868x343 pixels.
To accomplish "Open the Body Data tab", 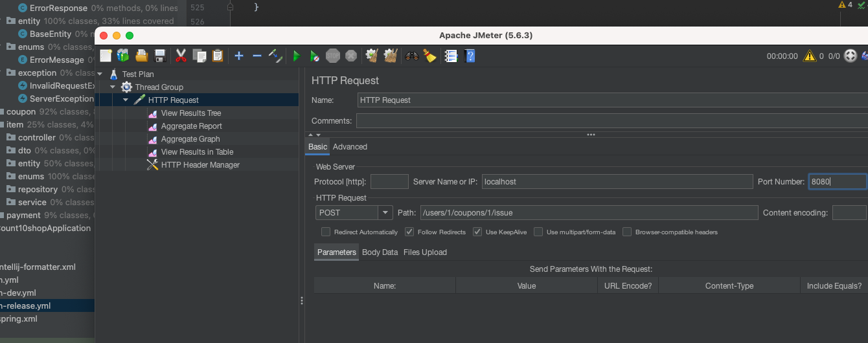I will [380, 252].
